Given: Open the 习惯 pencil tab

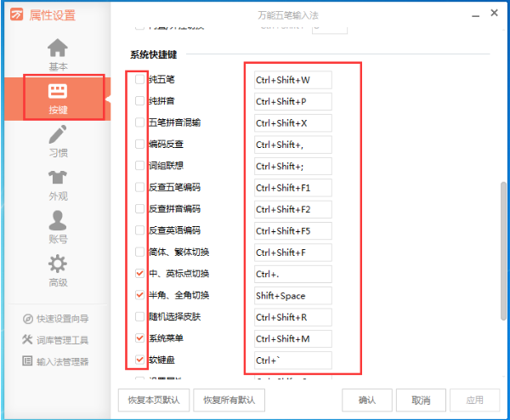Looking at the screenshot, I should [x=58, y=141].
